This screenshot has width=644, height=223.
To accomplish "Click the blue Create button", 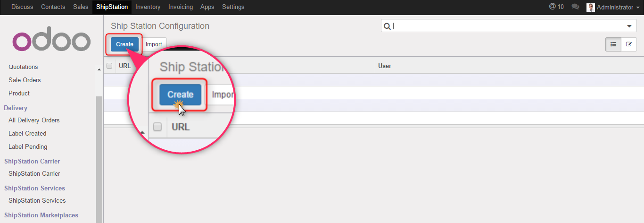I will 124,44.
